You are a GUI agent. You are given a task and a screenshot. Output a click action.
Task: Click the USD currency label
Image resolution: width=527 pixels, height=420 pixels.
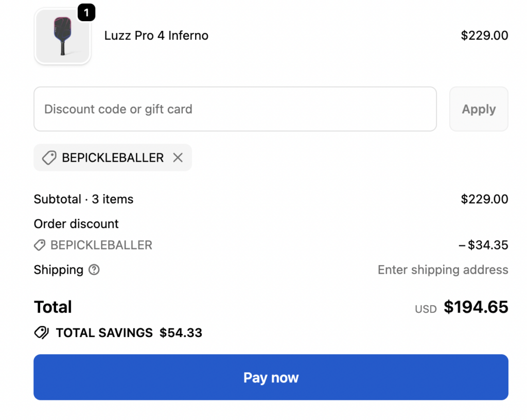pyautogui.click(x=426, y=309)
